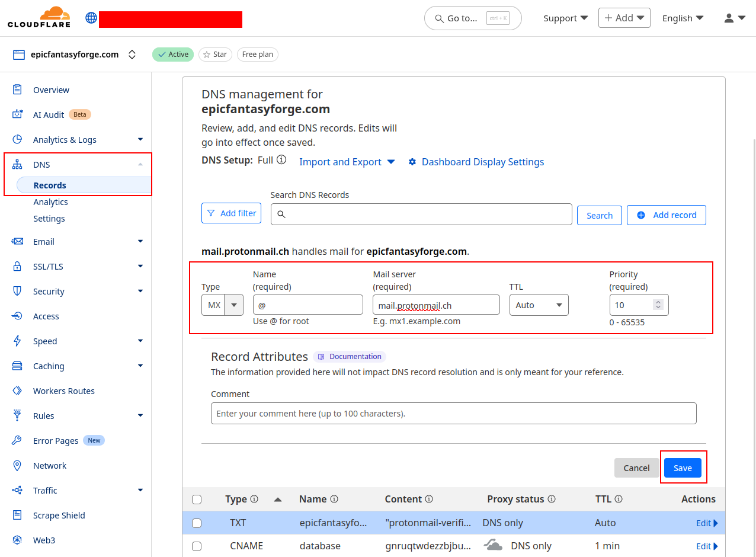The width and height of the screenshot is (756, 557).
Task: Open the Support dropdown menu
Action: click(566, 18)
